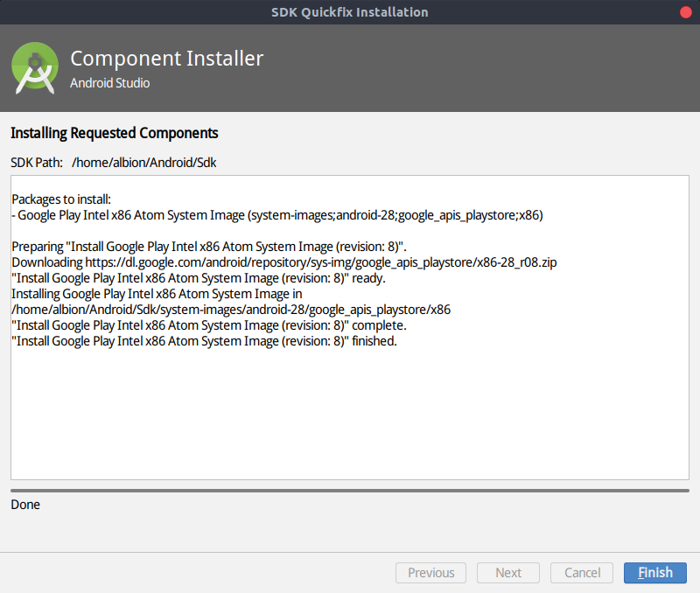Click the Android Studio logo icon
Screen dimensions: 700x593
(x=35, y=68)
